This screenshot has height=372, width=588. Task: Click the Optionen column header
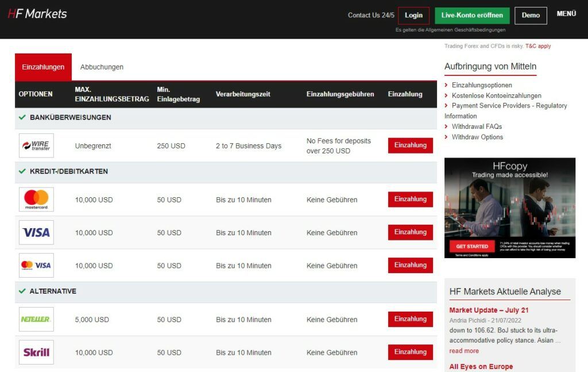[36, 94]
